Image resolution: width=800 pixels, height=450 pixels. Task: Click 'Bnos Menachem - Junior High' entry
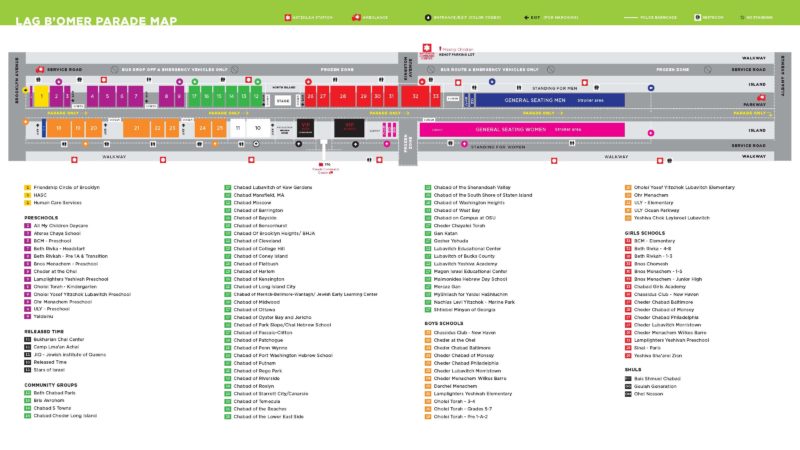click(668, 279)
